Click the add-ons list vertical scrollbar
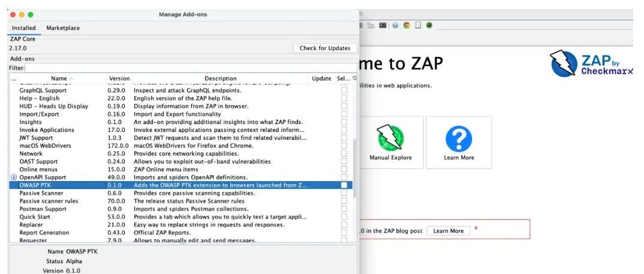The image size is (644, 274). pos(354,168)
